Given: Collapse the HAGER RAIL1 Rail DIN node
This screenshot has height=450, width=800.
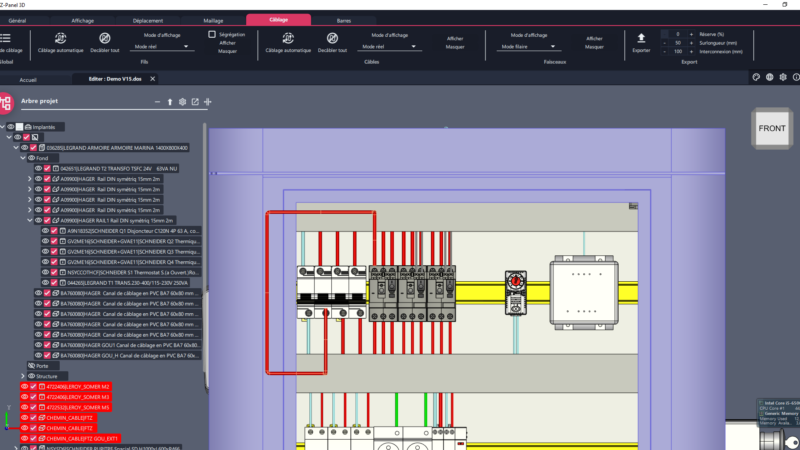Looking at the screenshot, I should pyautogui.click(x=28, y=220).
